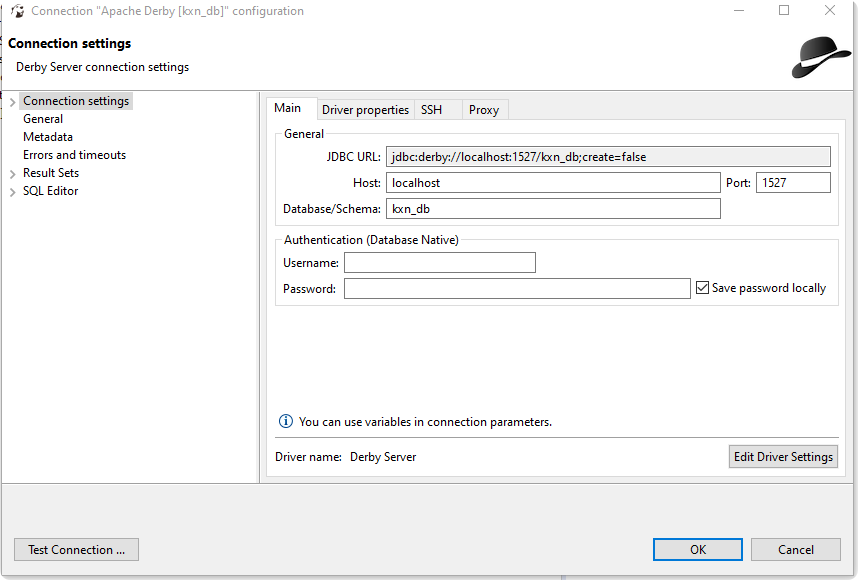858x580 pixels.
Task: Select Result Sets in the tree
Action: point(51,173)
